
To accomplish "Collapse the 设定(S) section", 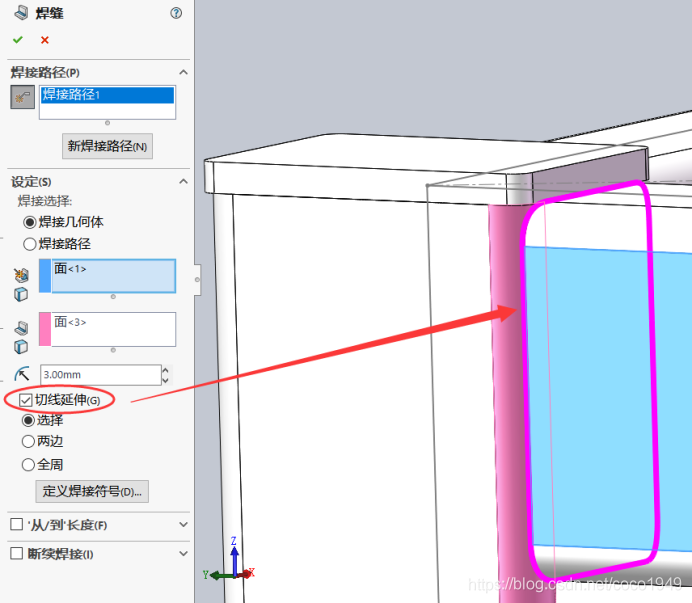I will (183, 181).
